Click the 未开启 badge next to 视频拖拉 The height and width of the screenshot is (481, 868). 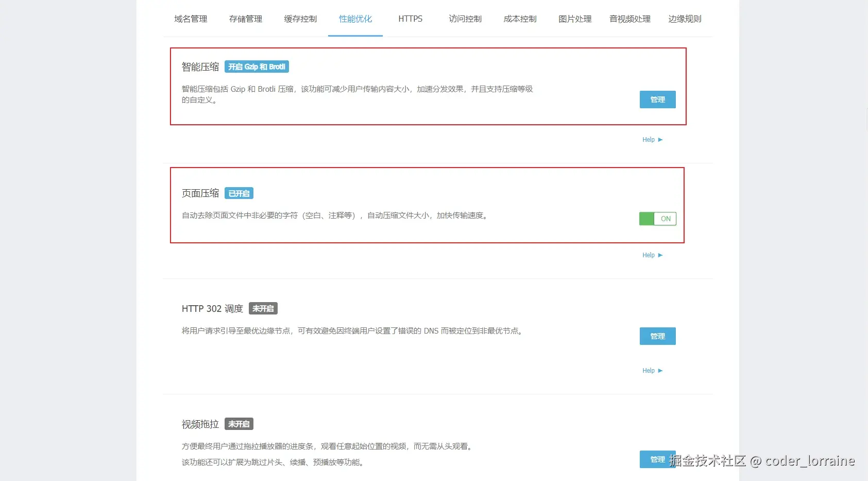point(239,424)
